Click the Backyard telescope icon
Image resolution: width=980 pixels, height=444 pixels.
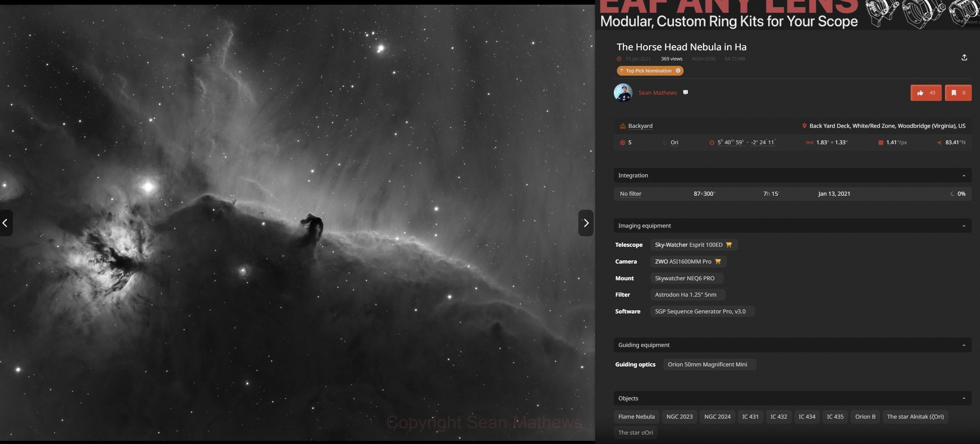622,126
